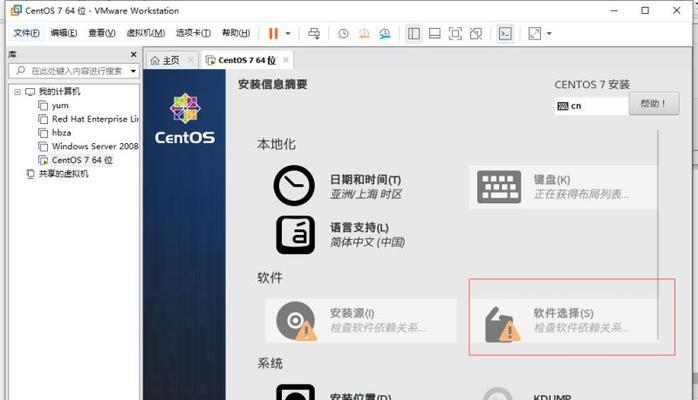Open 安装位置(D) disk icon
This screenshot has width=698, height=400.
click(295, 392)
